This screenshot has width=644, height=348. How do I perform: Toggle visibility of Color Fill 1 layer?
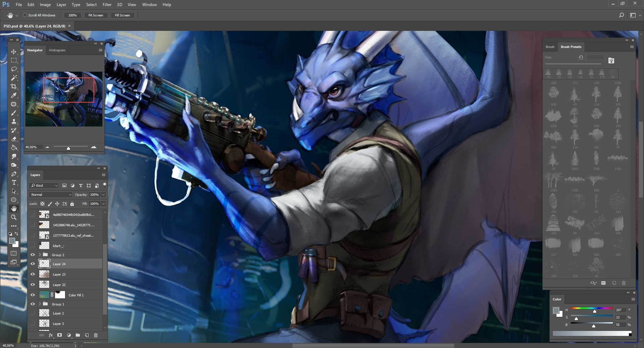click(x=33, y=295)
